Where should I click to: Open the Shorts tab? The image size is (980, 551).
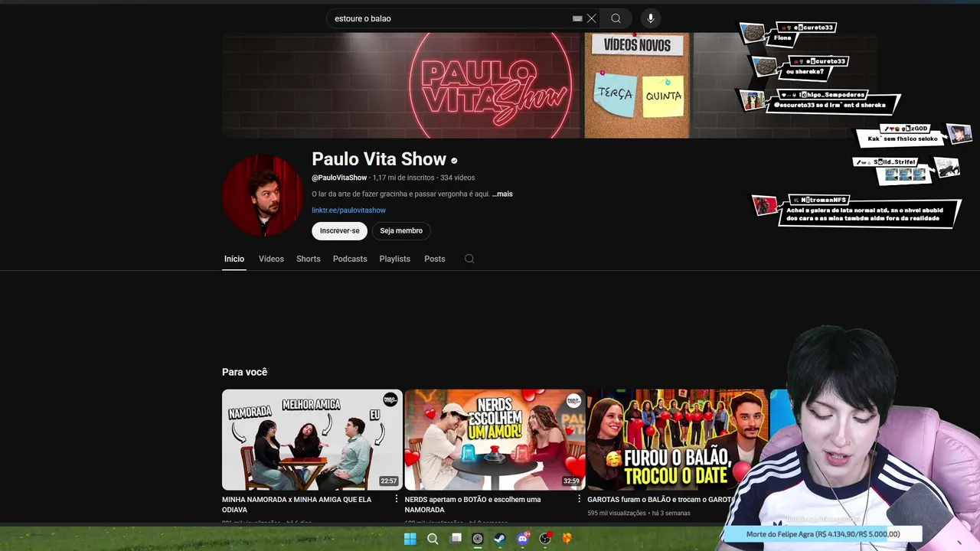pyautogui.click(x=309, y=259)
